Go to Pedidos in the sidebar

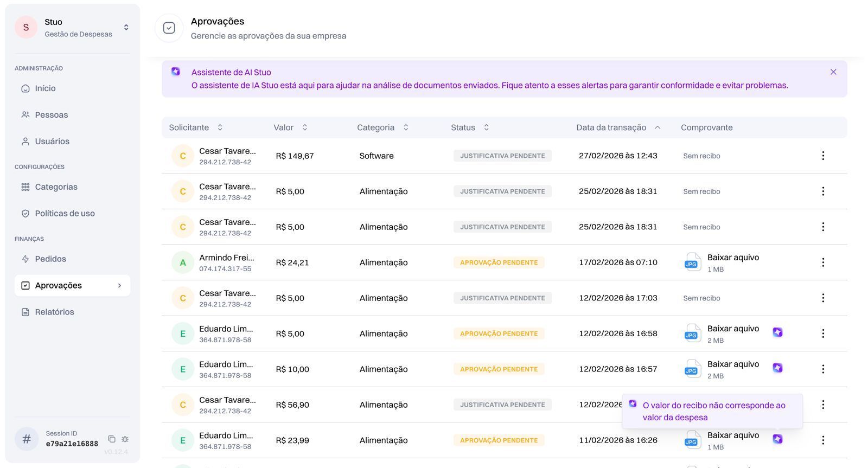[x=50, y=259]
